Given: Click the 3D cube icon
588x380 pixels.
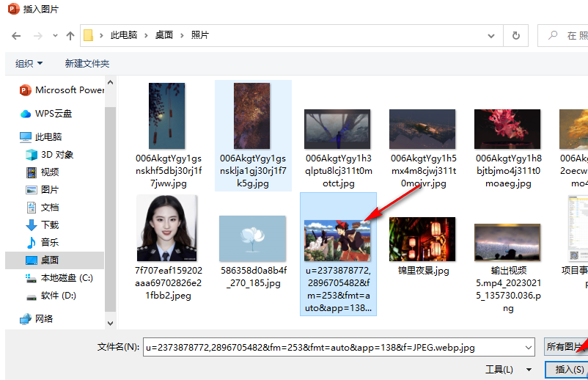Looking at the screenshot, I should 32,155.
